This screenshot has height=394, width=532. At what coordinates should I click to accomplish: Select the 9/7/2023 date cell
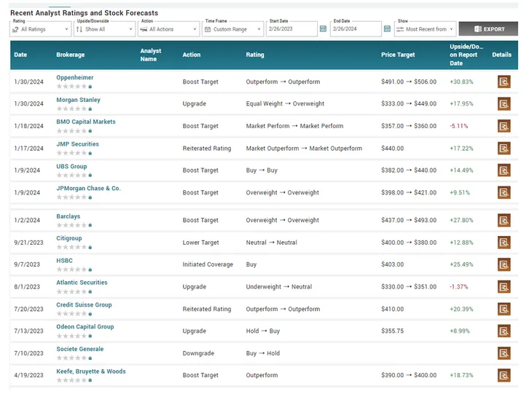pyautogui.click(x=27, y=264)
